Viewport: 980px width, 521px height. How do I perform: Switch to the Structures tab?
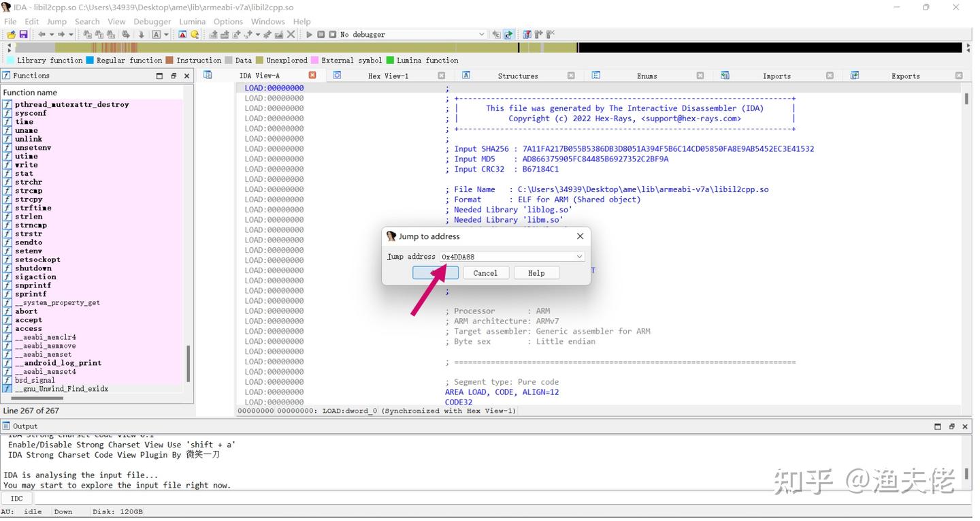point(517,76)
